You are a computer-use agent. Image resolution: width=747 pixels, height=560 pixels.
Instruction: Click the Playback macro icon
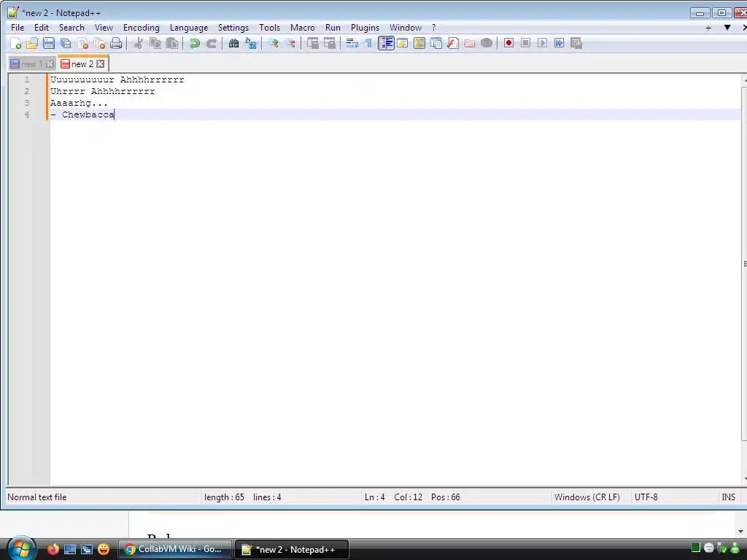coord(542,43)
